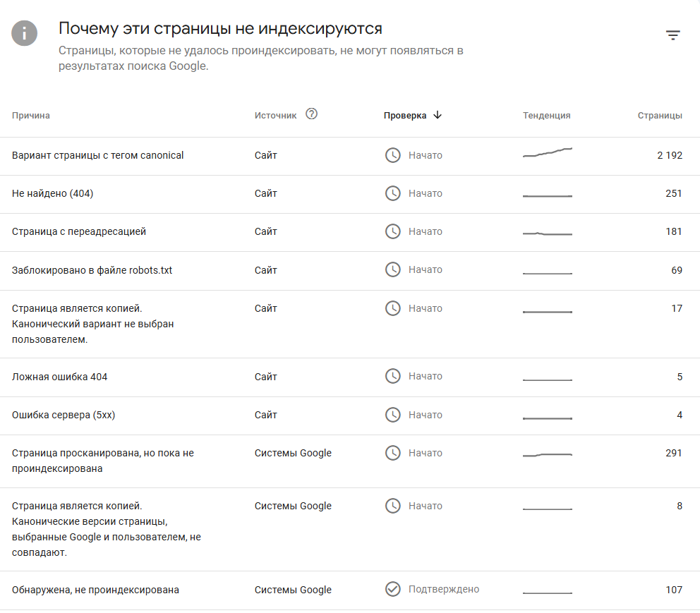
Task: Click the clock icon for Не найдено (404)
Action: point(392,193)
